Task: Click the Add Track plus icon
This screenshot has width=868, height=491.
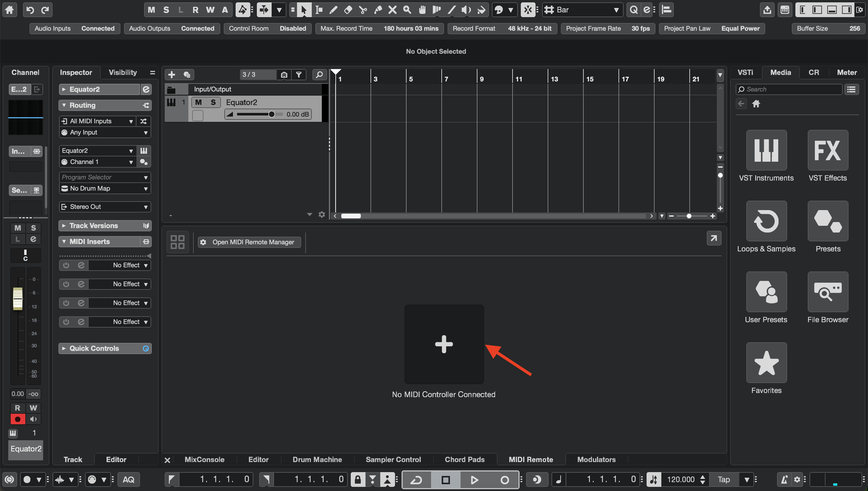Action: [172, 75]
